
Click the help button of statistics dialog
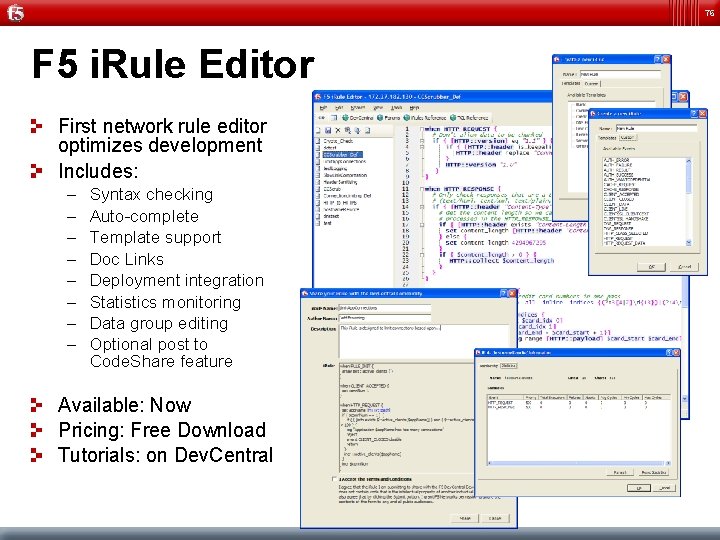point(669,352)
